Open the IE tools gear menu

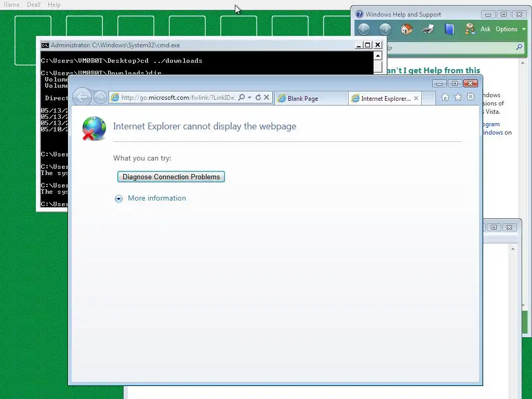pyautogui.click(x=471, y=97)
